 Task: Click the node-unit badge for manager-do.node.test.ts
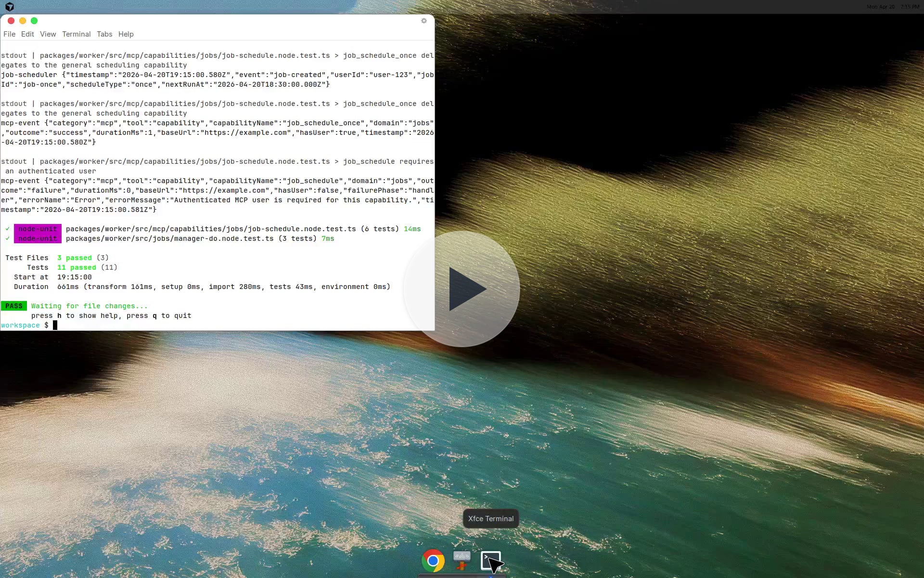[38, 238]
